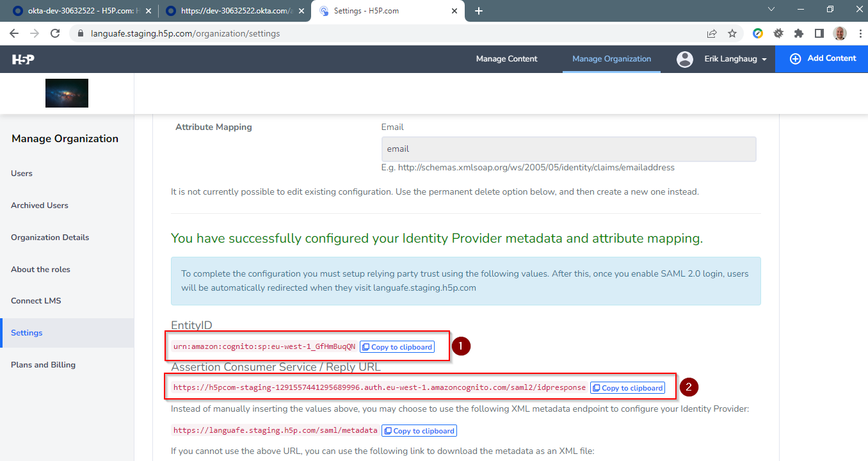Viewport: 868px width, 461px height.
Task: Click the Settings - H5P.com tab favicon
Action: click(325, 11)
